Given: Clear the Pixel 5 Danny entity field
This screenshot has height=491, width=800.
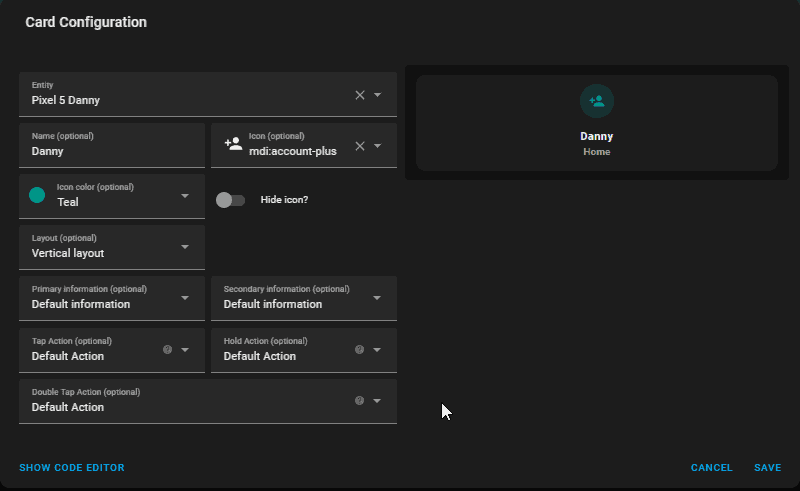Looking at the screenshot, I should click(360, 95).
